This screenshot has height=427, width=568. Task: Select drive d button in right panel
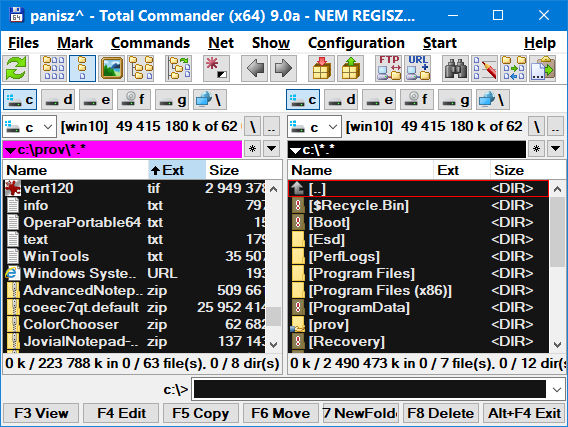point(341,100)
